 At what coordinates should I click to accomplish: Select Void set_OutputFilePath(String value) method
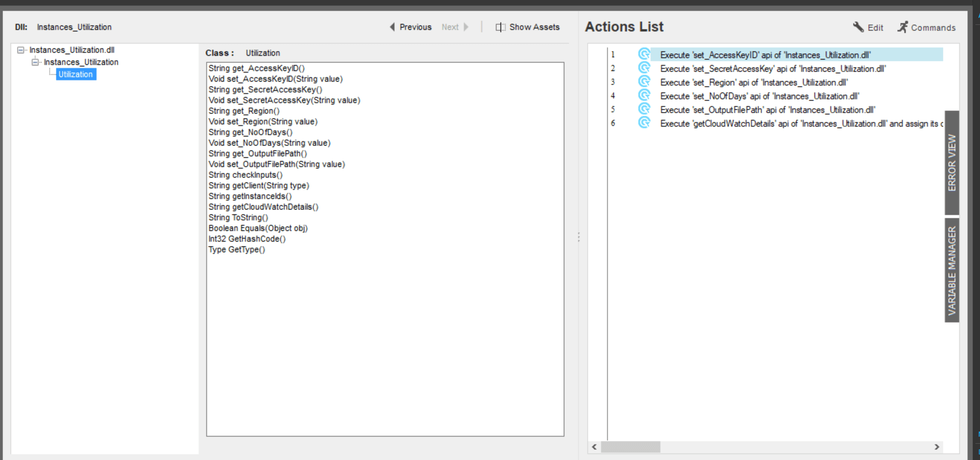pyautogui.click(x=276, y=164)
